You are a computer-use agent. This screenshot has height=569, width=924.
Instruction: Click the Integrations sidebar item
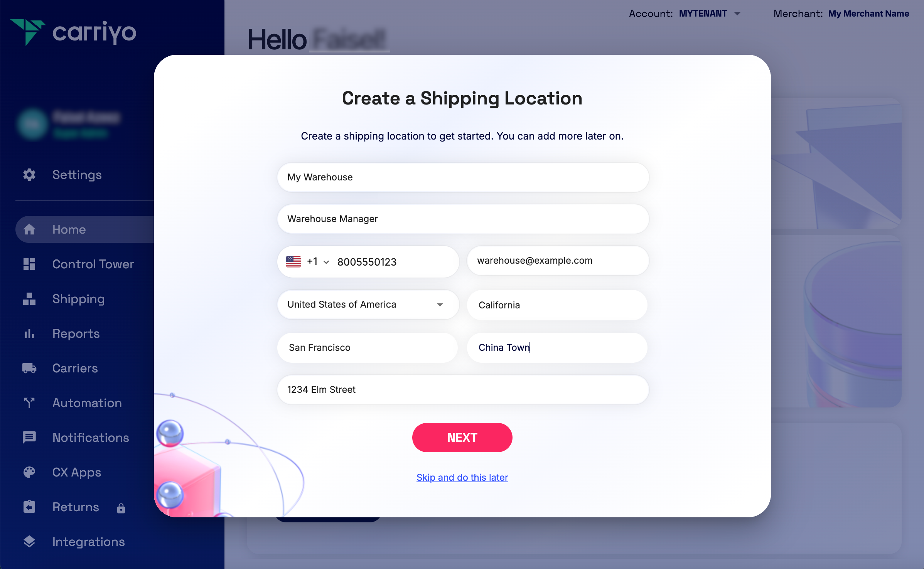88,541
